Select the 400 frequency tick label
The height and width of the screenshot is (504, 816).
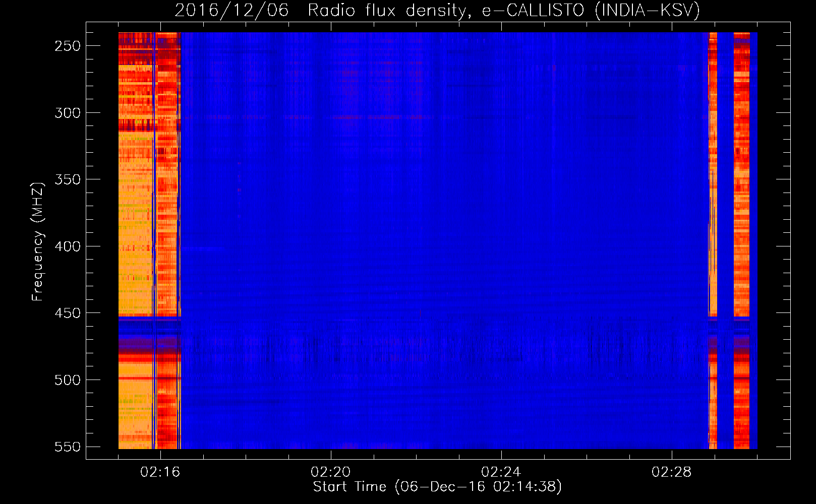click(x=68, y=246)
